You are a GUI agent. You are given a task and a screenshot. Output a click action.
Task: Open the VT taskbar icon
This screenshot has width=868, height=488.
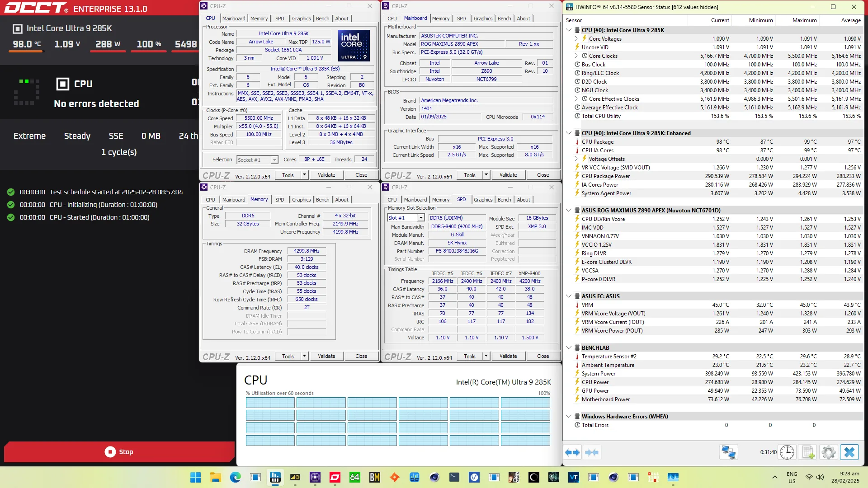[574, 477]
